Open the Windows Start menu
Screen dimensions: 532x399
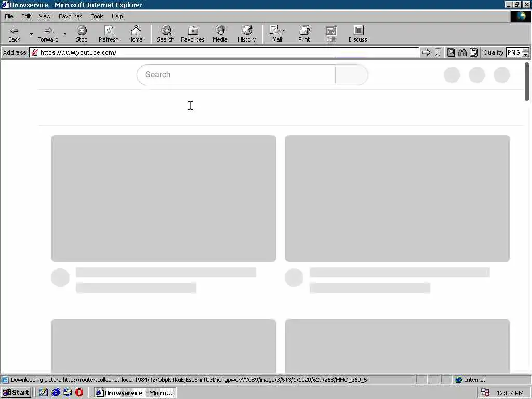tap(16, 393)
